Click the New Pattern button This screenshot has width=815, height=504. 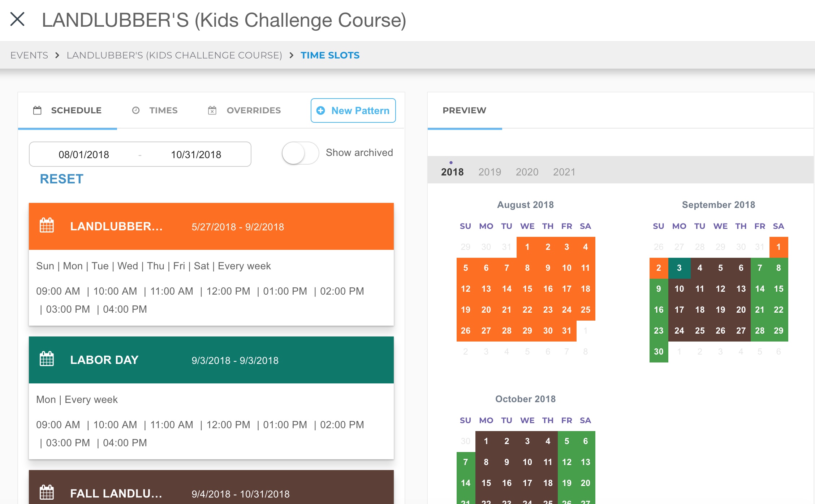(x=353, y=110)
